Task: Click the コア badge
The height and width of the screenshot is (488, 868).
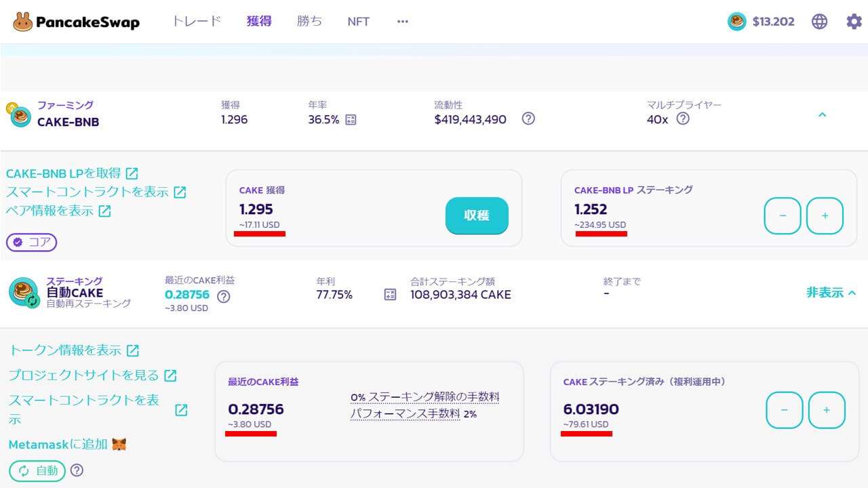Action: pos(32,242)
